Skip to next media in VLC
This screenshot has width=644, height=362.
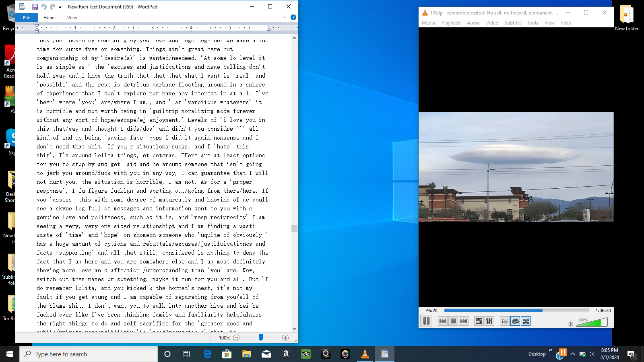(464, 321)
